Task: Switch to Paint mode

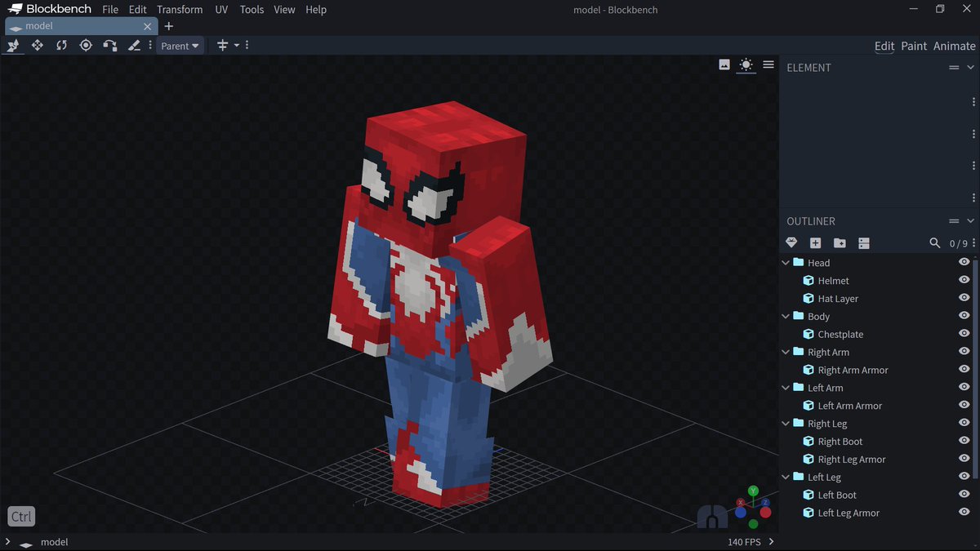Action: 914,46
